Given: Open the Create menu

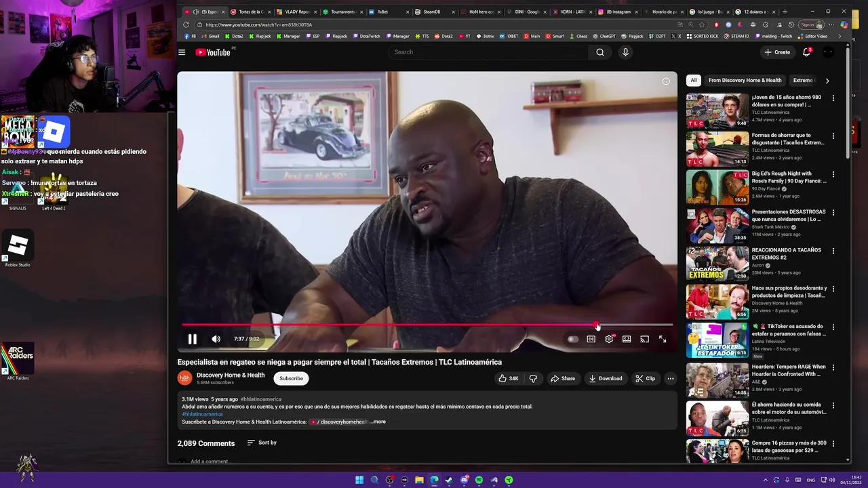Looking at the screenshot, I should coord(777,52).
